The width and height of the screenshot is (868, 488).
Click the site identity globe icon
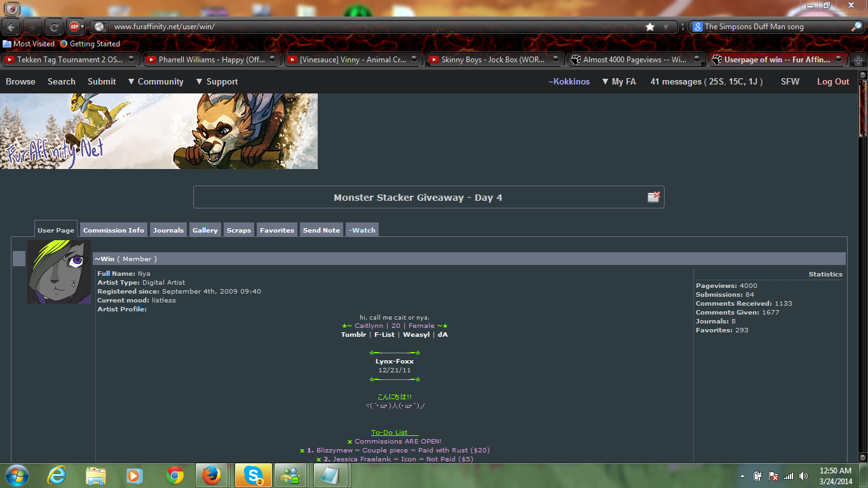click(99, 27)
